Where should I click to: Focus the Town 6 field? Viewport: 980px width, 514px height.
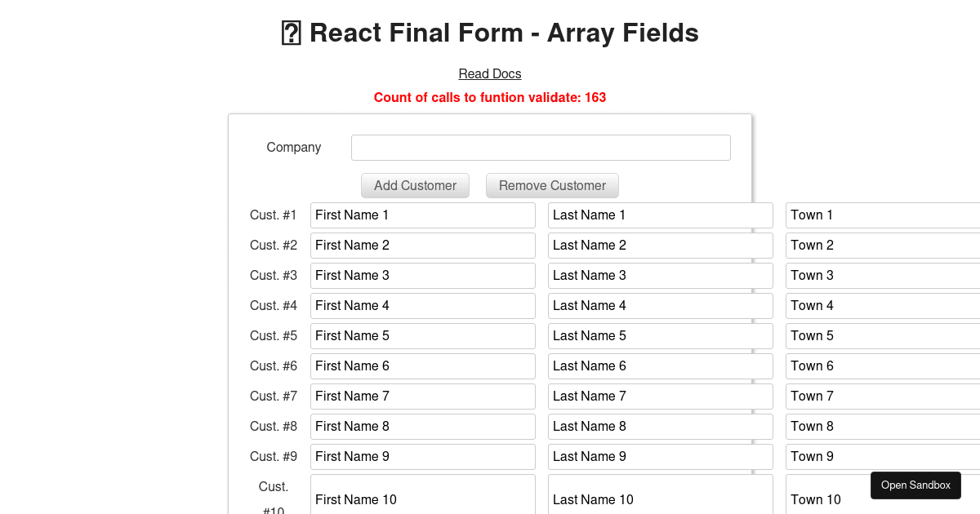coord(883,366)
